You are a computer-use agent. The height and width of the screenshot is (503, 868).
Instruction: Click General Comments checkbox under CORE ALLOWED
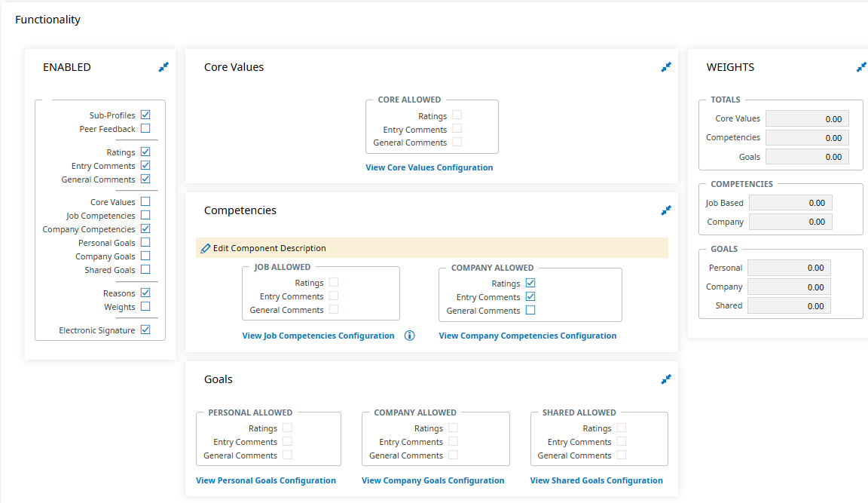[x=457, y=142]
